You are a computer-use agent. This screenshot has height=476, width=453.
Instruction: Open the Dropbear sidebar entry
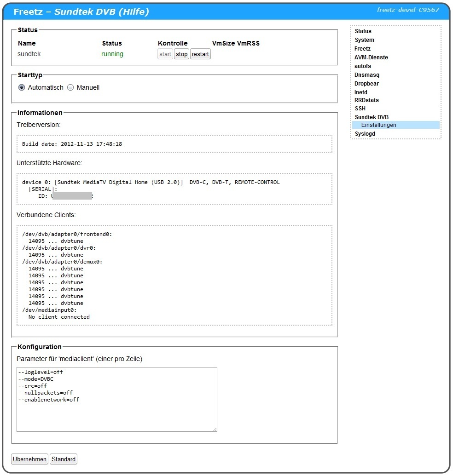pyautogui.click(x=366, y=84)
